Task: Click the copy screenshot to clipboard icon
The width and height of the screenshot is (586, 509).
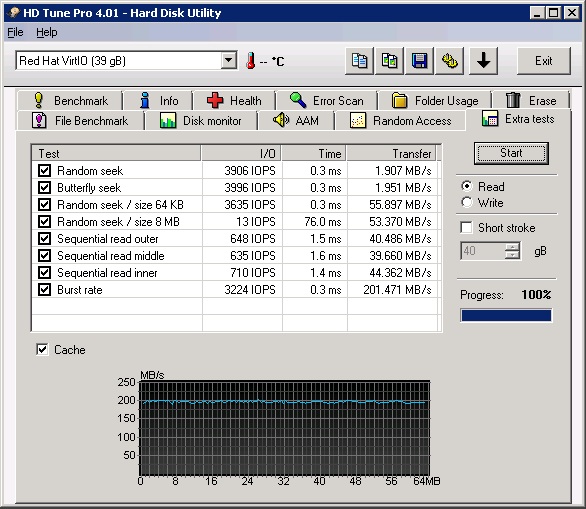Action: [389, 61]
